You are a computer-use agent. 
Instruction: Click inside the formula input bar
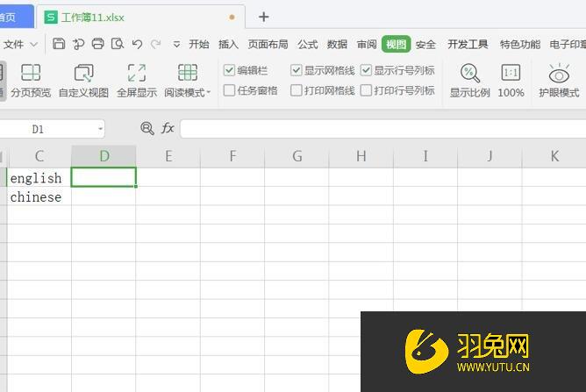click(382, 129)
